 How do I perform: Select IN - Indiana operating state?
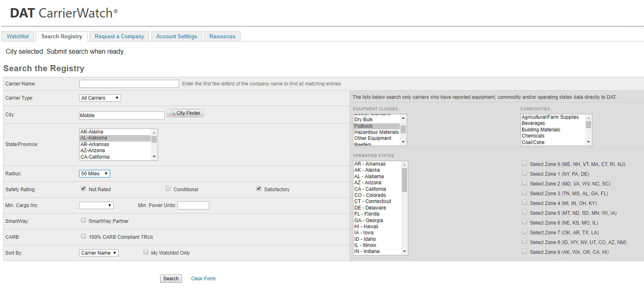click(377, 251)
